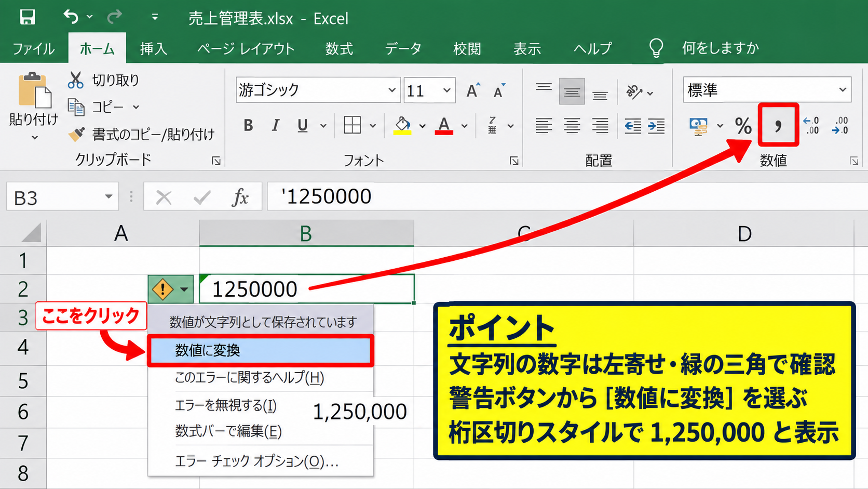Click the Save icon in title bar
This screenshot has height=489, width=868.
[27, 17]
